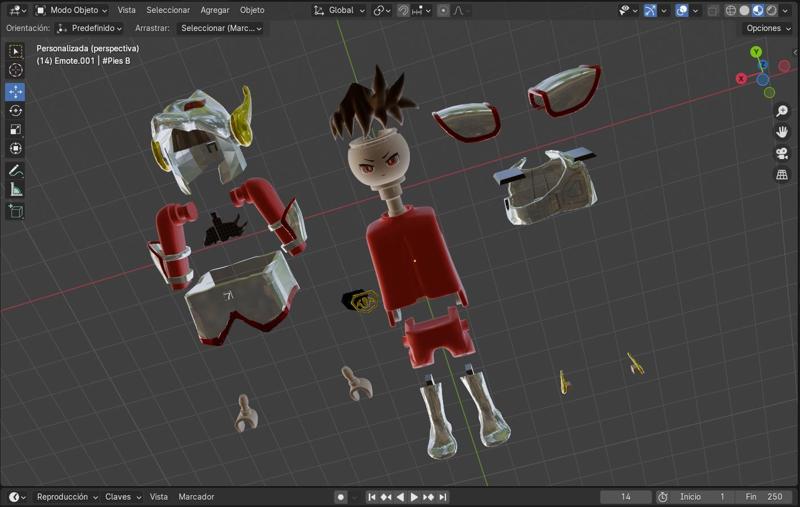The image size is (800, 507).
Task: Open the Agregar menu
Action: (x=214, y=10)
